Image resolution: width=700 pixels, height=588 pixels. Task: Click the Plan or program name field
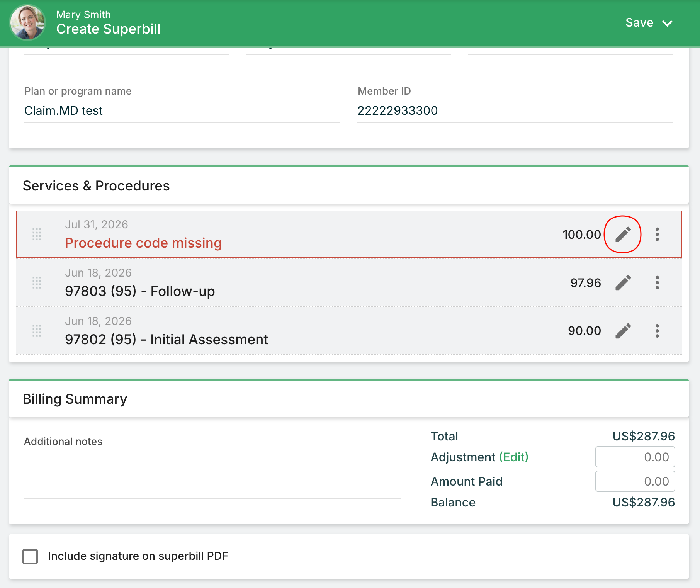coord(182,111)
